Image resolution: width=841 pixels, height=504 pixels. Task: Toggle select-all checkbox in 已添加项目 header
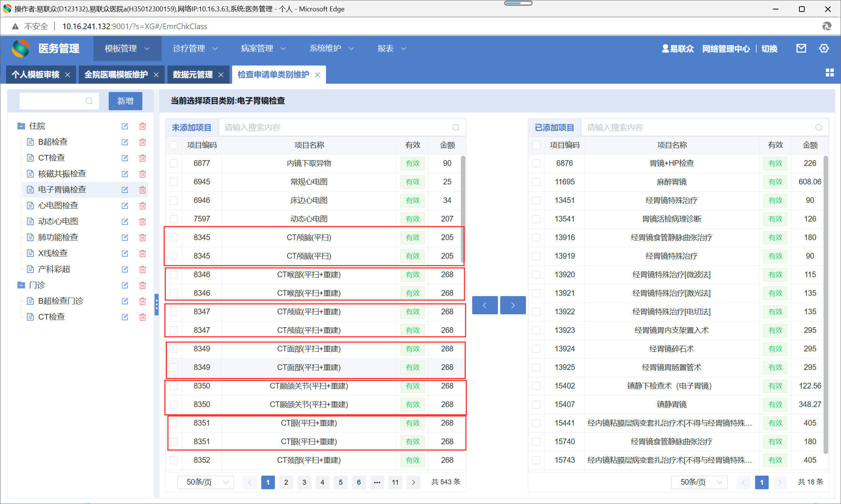pos(536,145)
